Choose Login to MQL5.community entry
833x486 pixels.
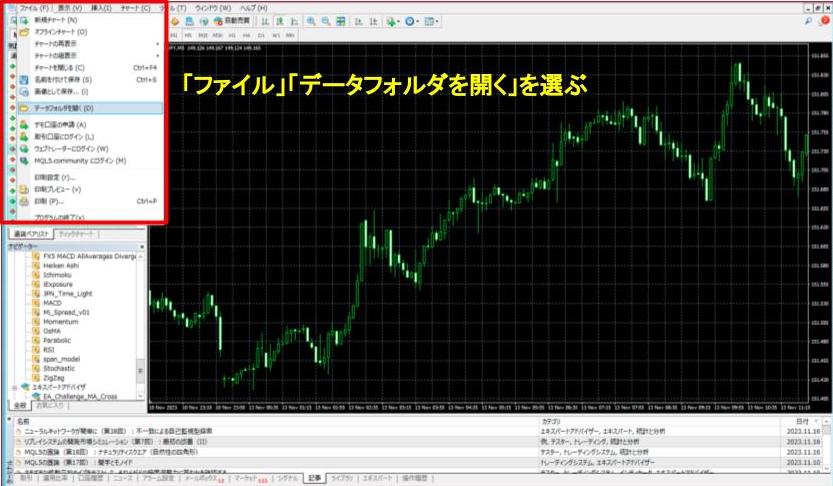click(89, 160)
